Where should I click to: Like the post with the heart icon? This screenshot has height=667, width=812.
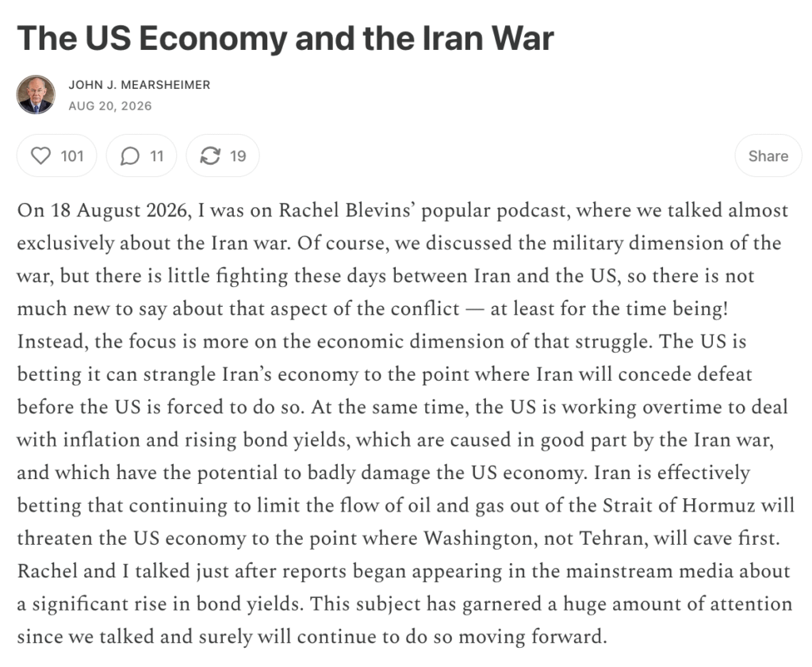click(x=41, y=156)
